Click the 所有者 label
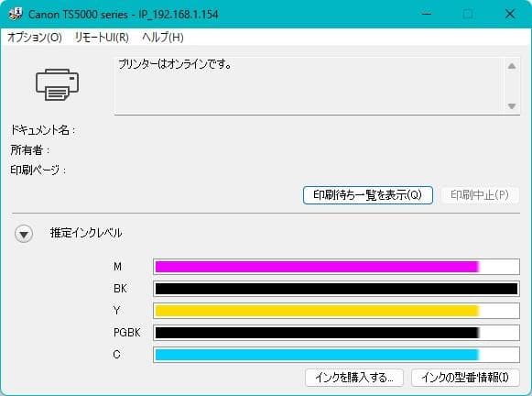The image size is (532, 396). pyautogui.click(x=30, y=149)
